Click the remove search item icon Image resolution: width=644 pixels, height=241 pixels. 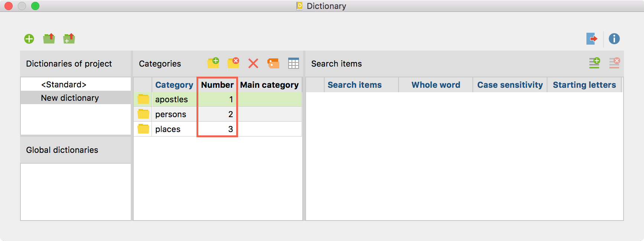point(615,63)
